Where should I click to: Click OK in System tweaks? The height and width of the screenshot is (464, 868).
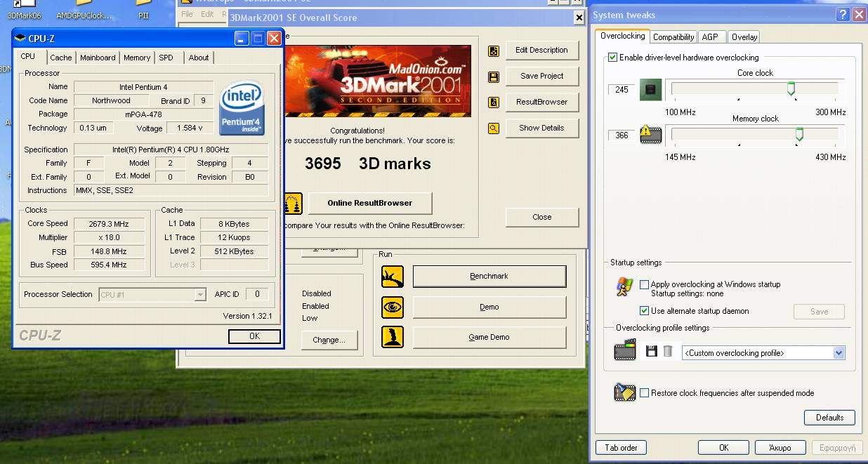click(723, 448)
